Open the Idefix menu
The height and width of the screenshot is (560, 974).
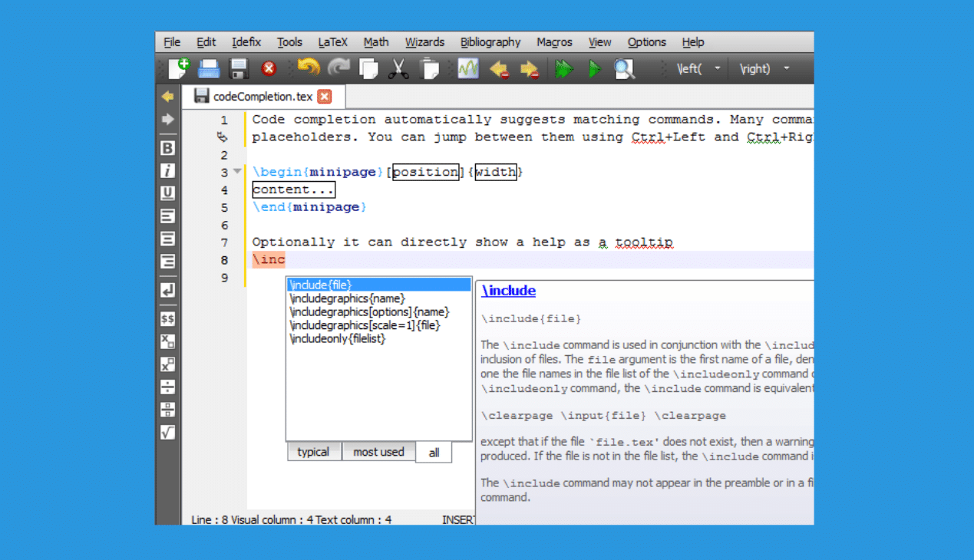tap(246, 42)
